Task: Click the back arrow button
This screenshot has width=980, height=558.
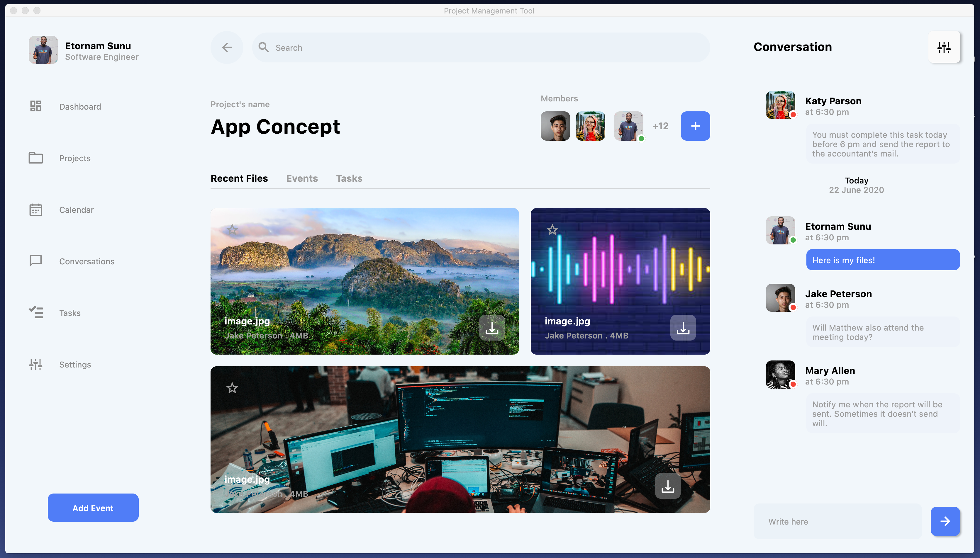Action: point(227,47)
